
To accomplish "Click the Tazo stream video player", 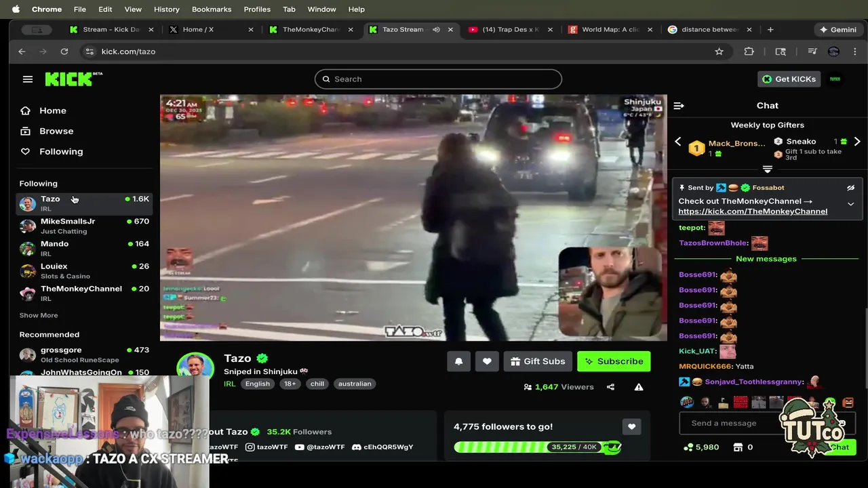I will [x=413, y=218].
